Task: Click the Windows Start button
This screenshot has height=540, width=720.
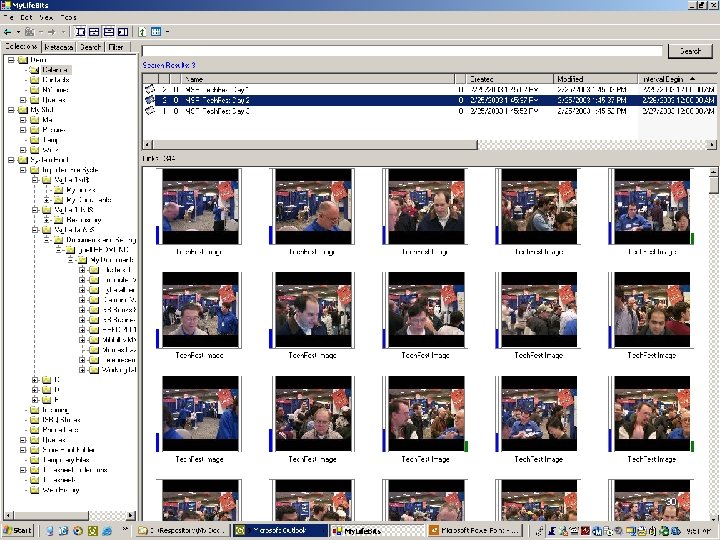Action: [x=17, y=531]
